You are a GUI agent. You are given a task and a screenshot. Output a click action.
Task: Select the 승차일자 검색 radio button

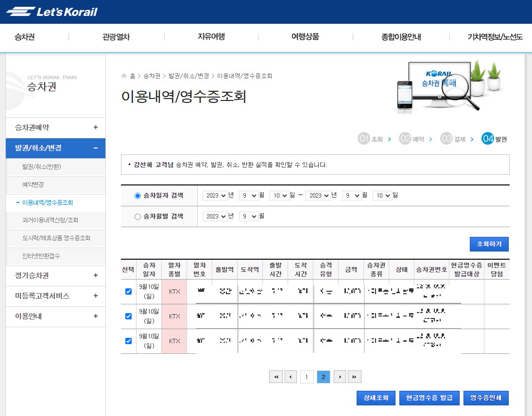[x=137, y=196]
